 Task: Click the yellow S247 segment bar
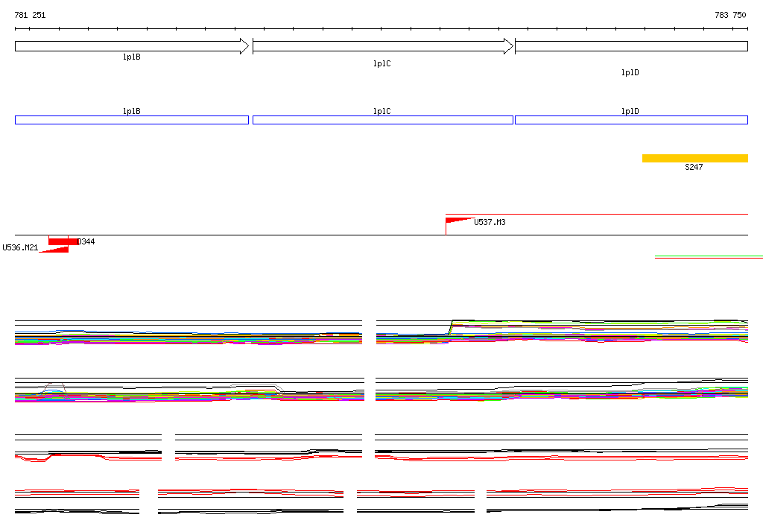pyautogui.click(x=695, y=158)
